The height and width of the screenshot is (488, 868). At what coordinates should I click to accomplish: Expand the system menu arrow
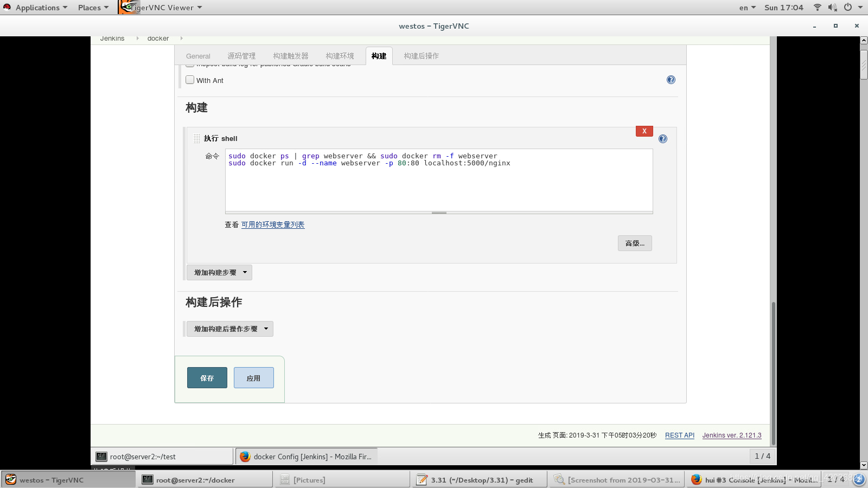tap(860, 8)
